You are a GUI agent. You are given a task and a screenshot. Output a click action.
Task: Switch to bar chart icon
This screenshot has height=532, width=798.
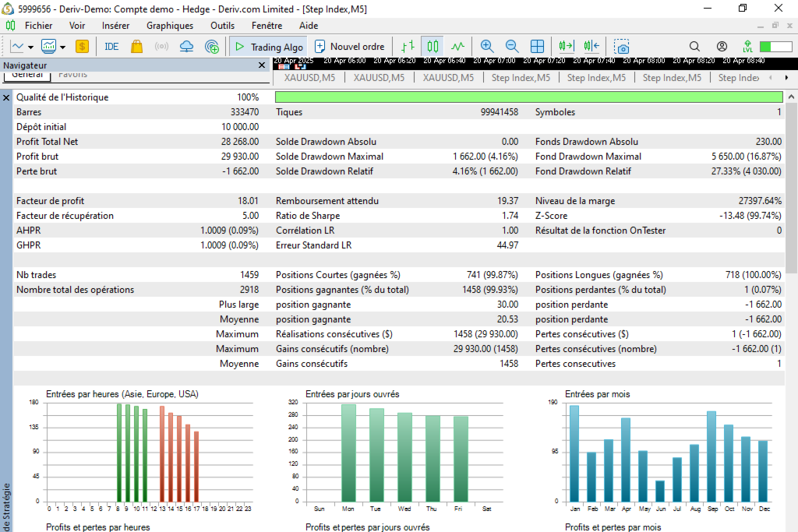[x=408, y=47]
